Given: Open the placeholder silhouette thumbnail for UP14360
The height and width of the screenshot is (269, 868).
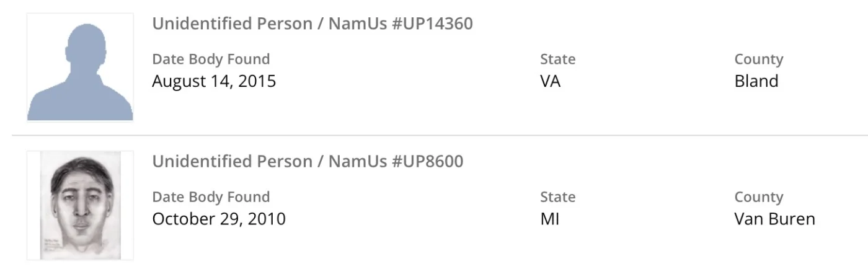Looking at the screenshot, I should [x=80, y=67].
